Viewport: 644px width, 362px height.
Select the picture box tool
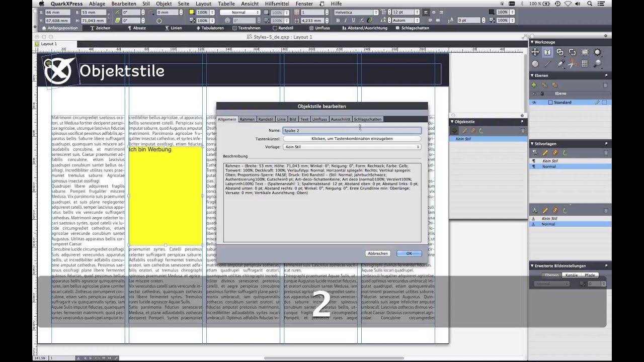pyautogui.click(x=585, y=52)
